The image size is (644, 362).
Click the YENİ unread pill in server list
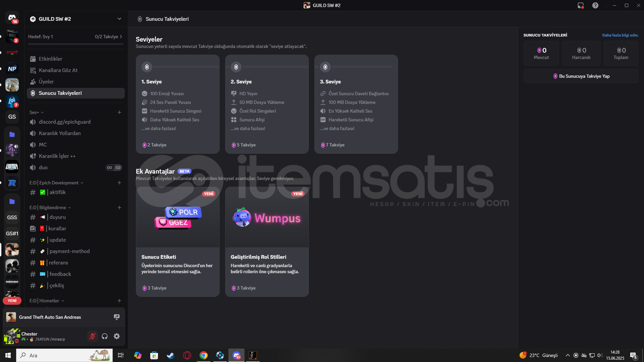[12, 301]
